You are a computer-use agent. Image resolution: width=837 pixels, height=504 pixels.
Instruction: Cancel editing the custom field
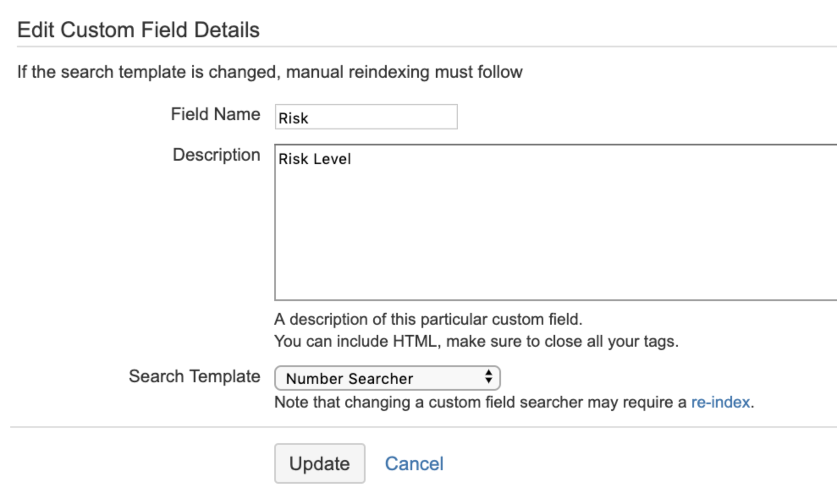[414, 463]
